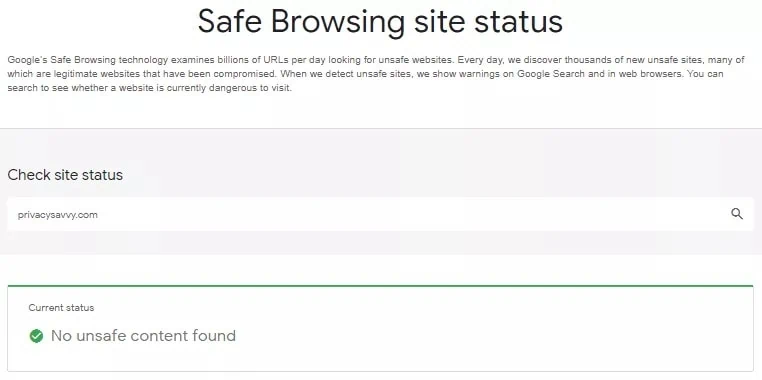Click the magnifying glass search icon
Viewport: 762px width, 380px height.
pos(737,214)
